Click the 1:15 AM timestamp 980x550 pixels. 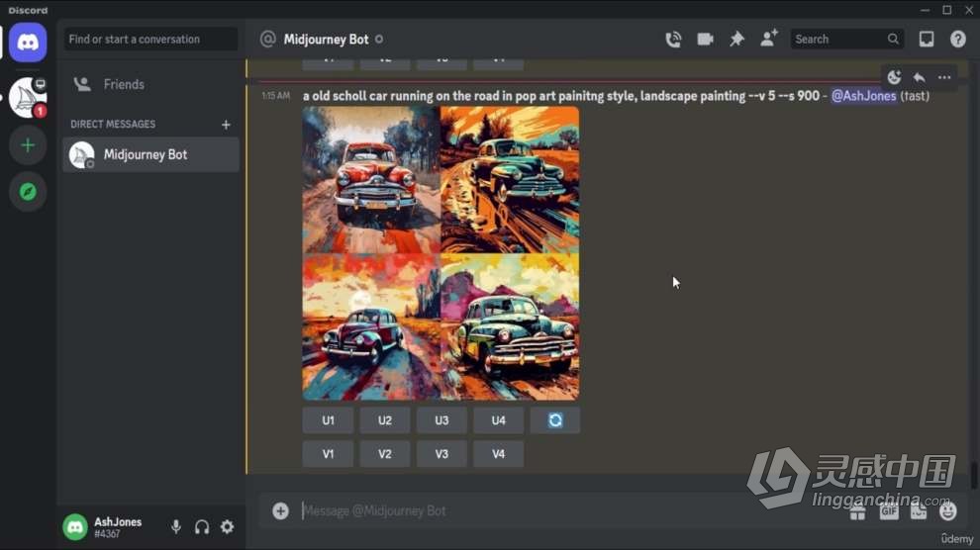pos(275,96)
